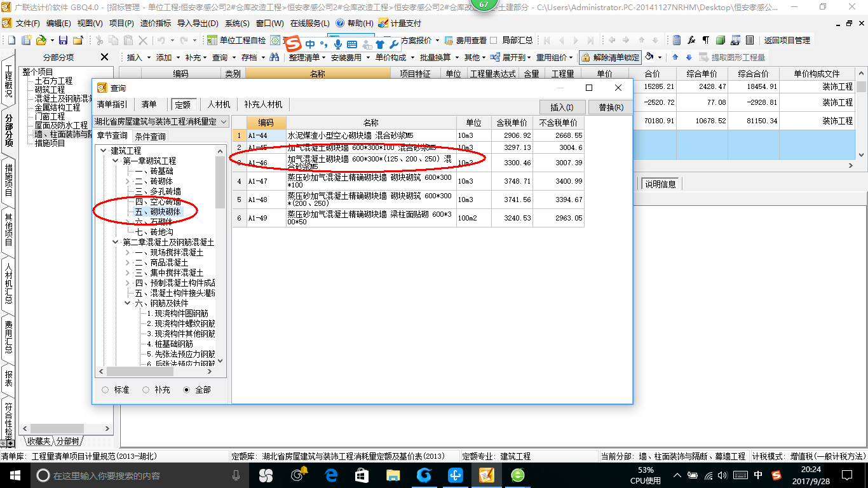
Task: Open 编辑(E) menu
Action: pos(58,23)
